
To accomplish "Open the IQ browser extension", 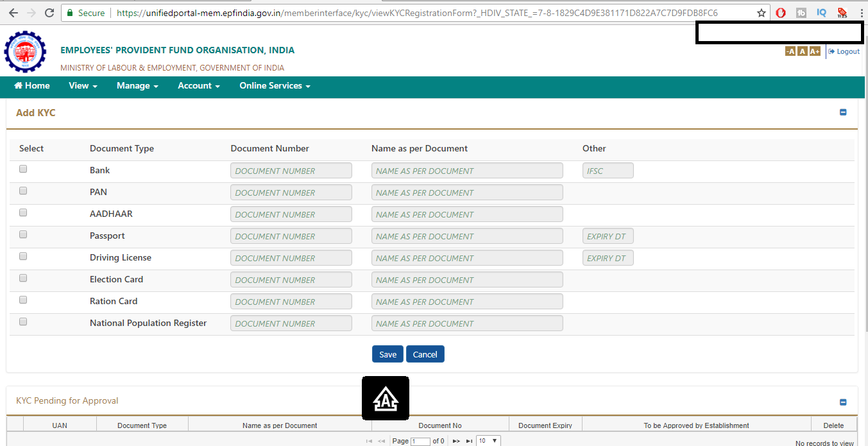I will pyautogui.click(x=821, y=13).
